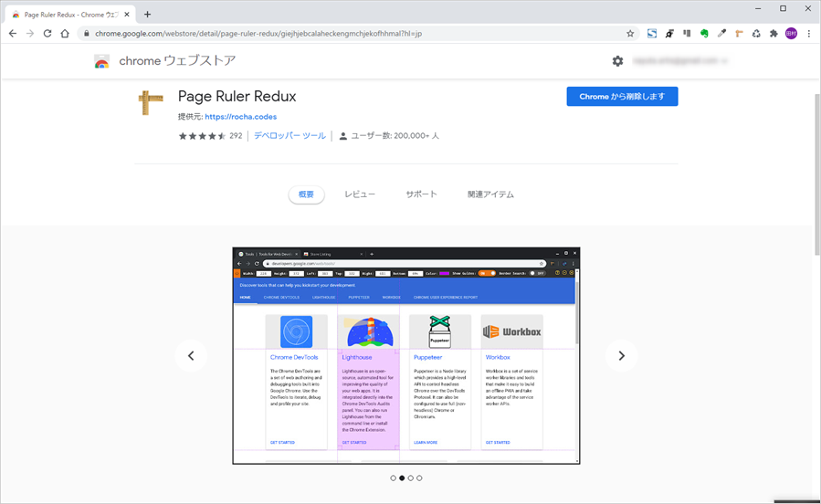Launch the Page Ruler Redux toolbar extension
The image size is (821, 504).
(739, 34)
